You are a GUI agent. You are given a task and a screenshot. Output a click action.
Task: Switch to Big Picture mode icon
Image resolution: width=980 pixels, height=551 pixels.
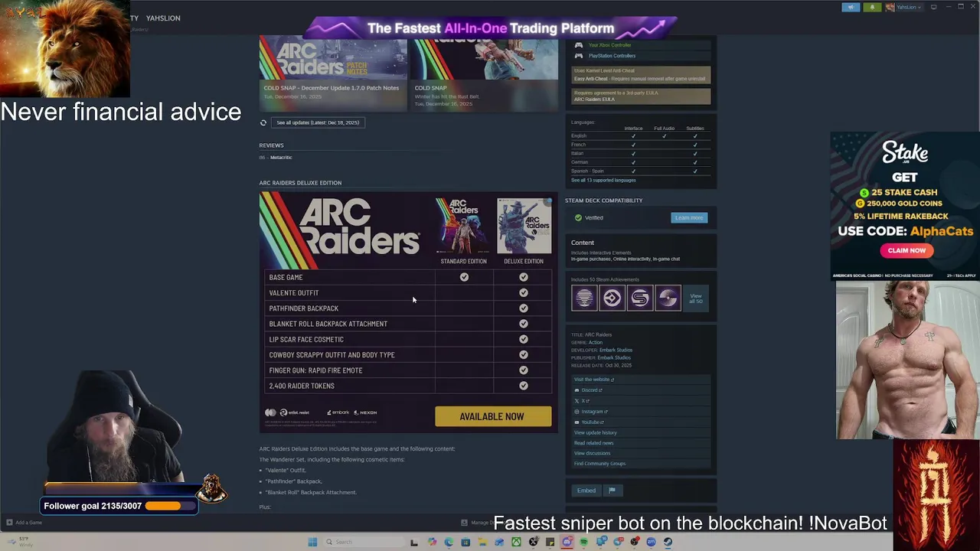(933, 7)
